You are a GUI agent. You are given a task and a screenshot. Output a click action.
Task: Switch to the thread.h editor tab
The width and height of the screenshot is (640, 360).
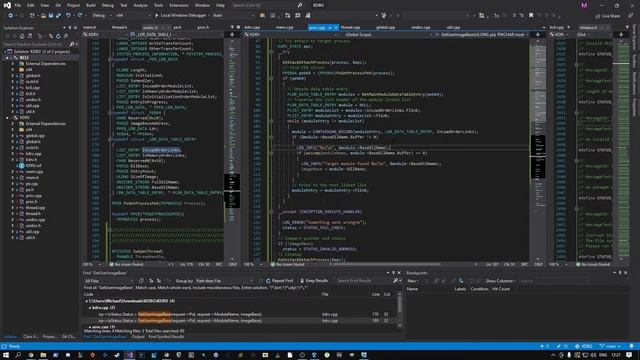(120, 27)
